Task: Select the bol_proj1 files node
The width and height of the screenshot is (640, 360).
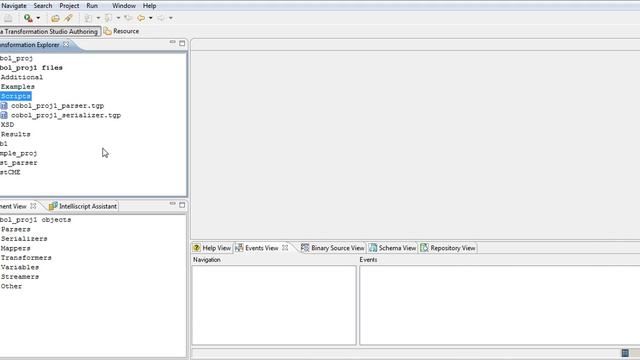Action: tap(31, 68)
